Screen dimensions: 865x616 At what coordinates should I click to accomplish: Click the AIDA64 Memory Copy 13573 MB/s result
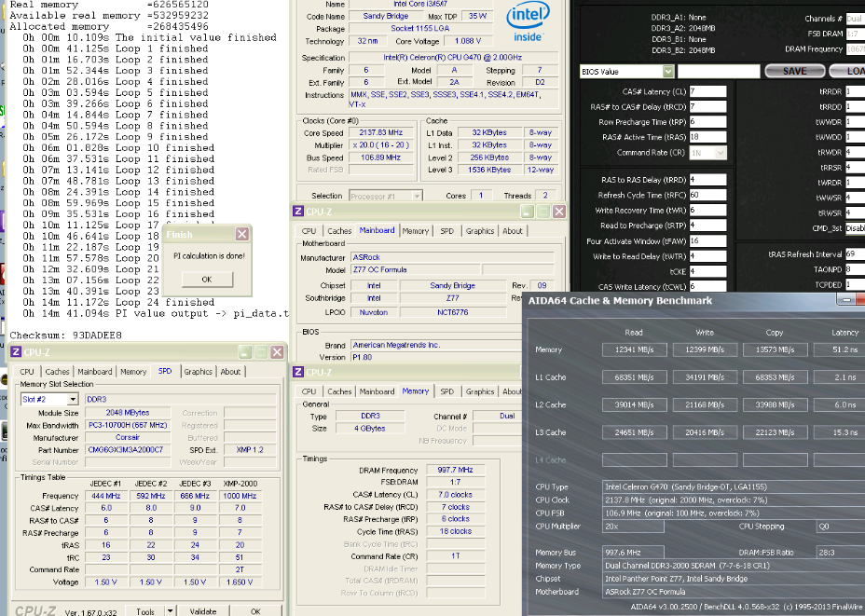[x=776, y=349]
